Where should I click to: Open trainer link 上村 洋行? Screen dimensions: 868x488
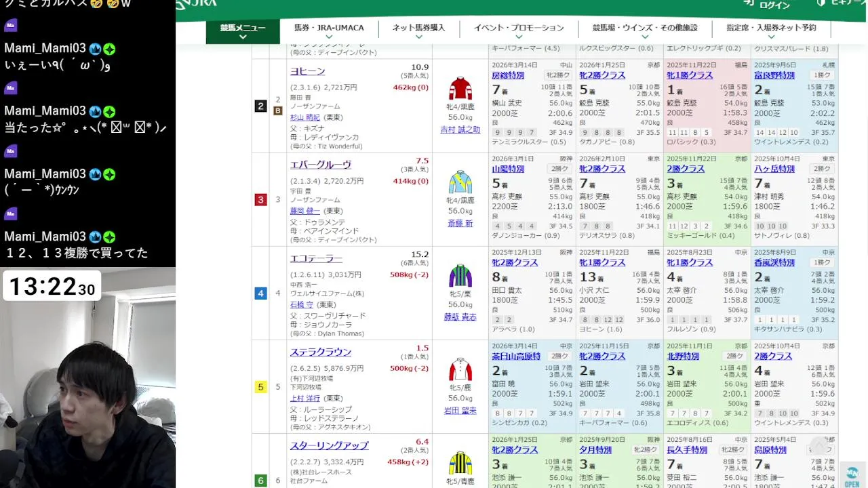(305, 398)
